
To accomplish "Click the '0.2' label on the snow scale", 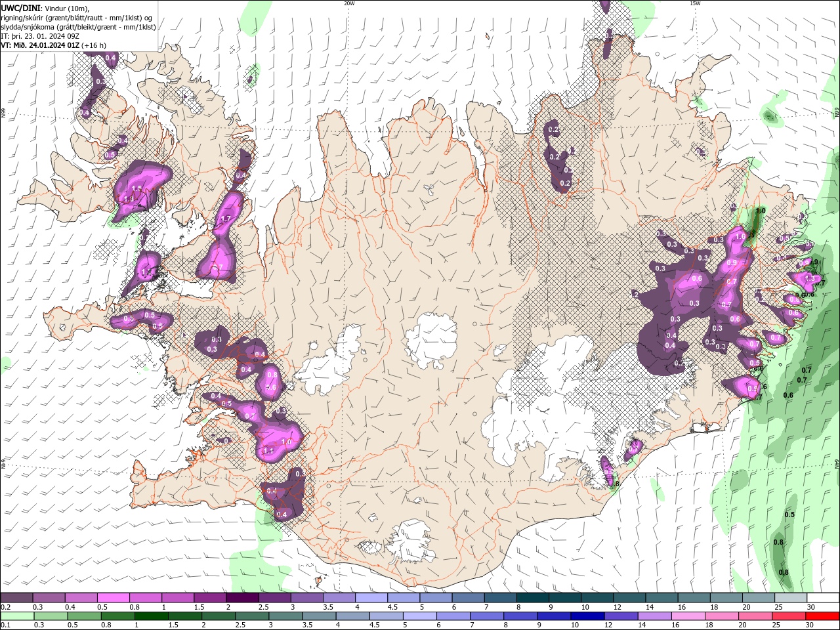I will 5,607.
